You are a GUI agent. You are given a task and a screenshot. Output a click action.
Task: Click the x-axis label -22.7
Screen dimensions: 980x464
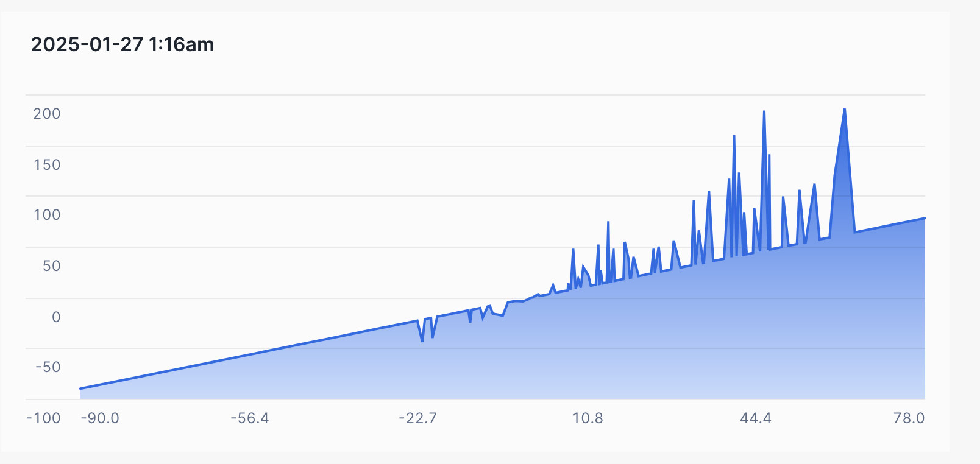(x=418, y=418)
